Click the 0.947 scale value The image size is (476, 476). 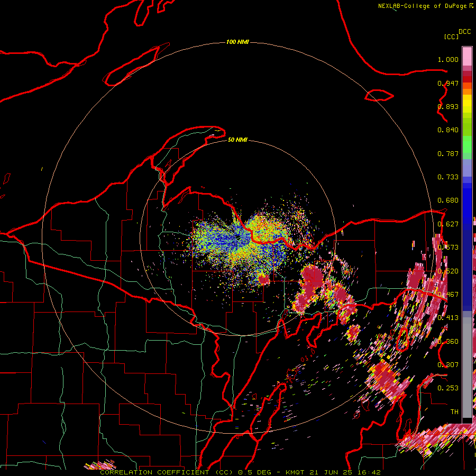coord(448,83)
